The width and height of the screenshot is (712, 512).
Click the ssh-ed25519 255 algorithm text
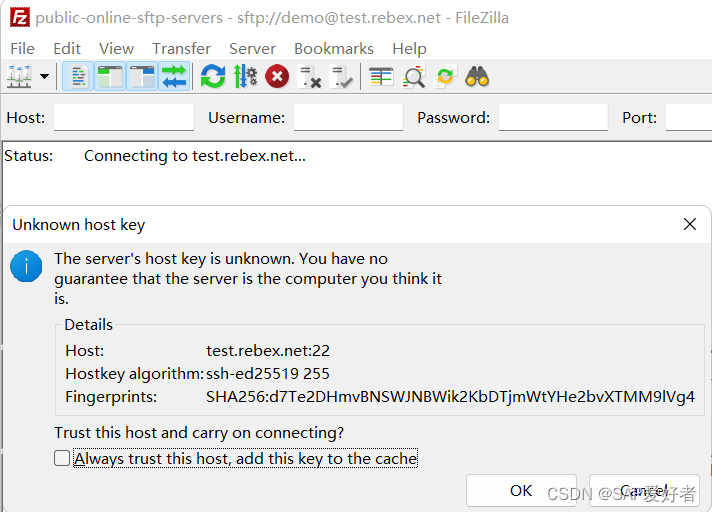coord(268,374)
